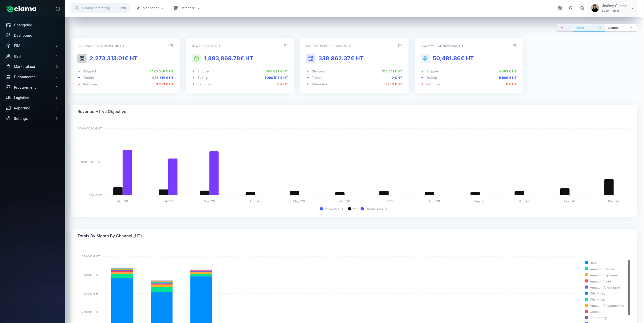The width and height of the screenshot is (644, 323).
Task: Click the Reporting bar chart icon
Action: click(x=8, y=108)
